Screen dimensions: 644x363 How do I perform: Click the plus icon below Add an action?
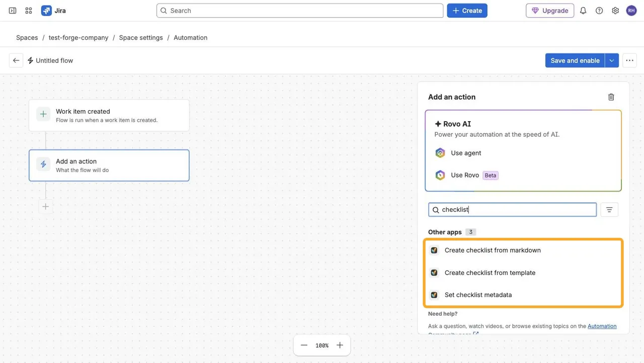point(46,207)
